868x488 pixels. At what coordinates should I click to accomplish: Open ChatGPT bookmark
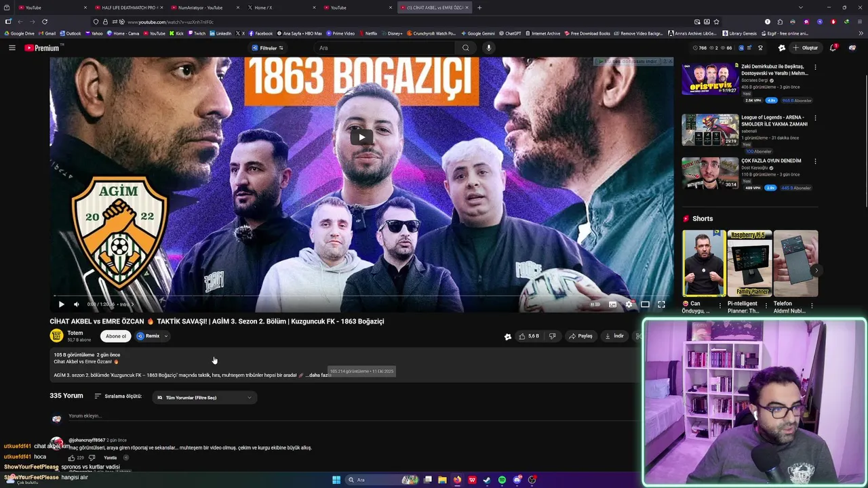click(510, 33)
